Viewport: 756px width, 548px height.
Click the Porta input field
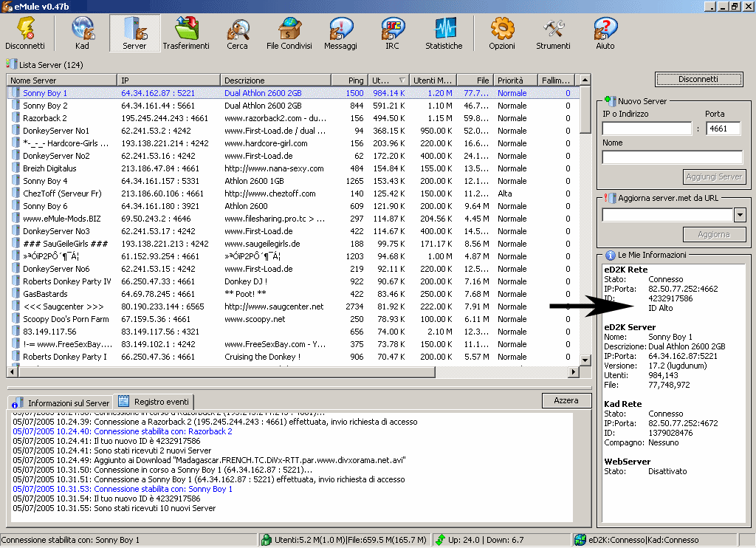coord(724,129)
